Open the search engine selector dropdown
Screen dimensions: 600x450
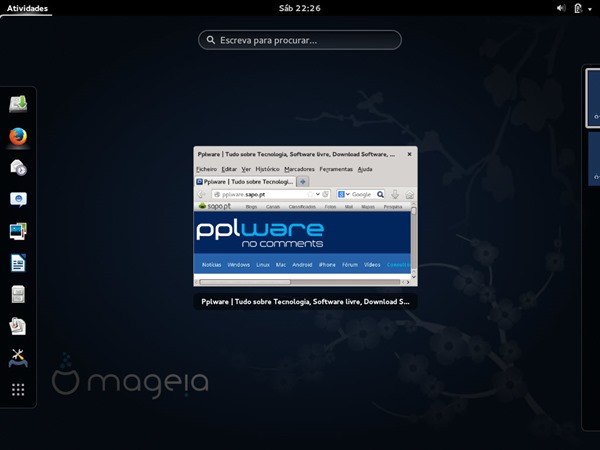(x=344, y=194)
